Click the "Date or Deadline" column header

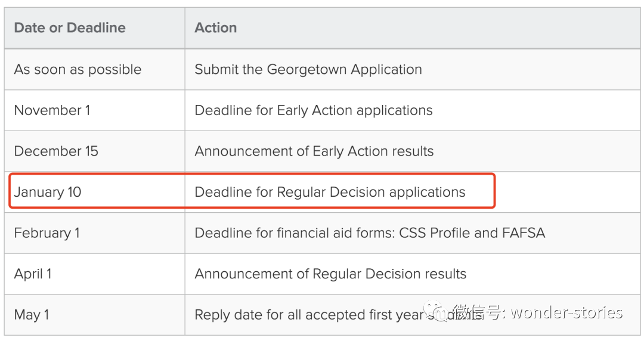click(x=70, y=28)
